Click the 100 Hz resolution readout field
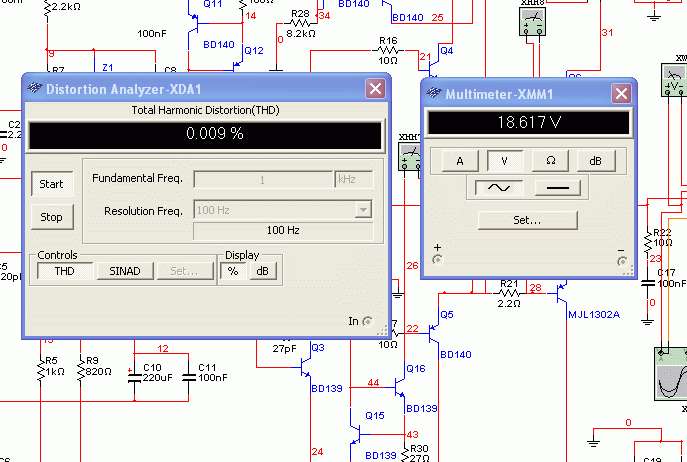The image size is (687, 462). click(x=283, y=231)
